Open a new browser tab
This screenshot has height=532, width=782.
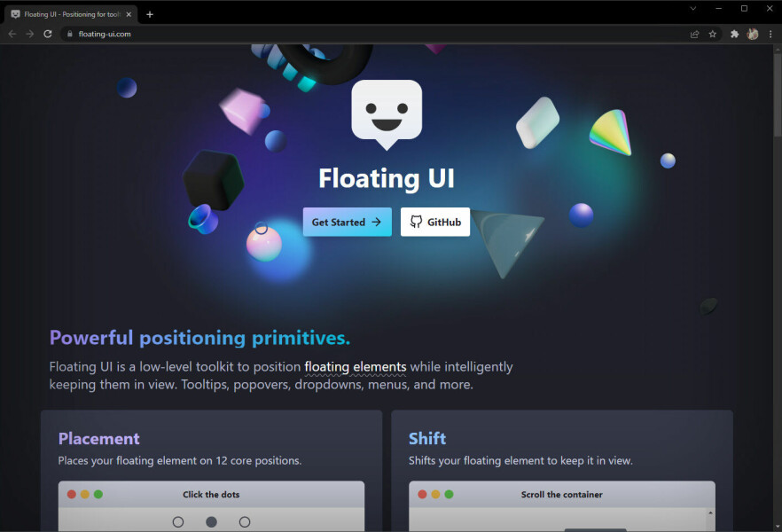pos(150,14)
